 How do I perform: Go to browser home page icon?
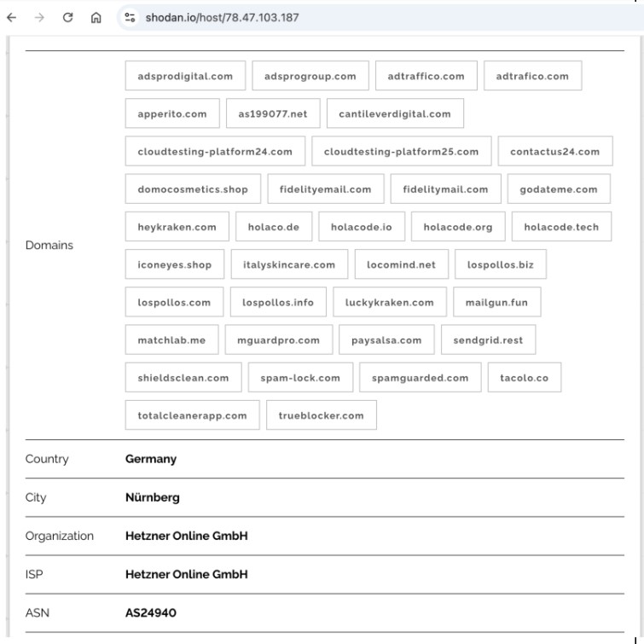pos(96,17)
